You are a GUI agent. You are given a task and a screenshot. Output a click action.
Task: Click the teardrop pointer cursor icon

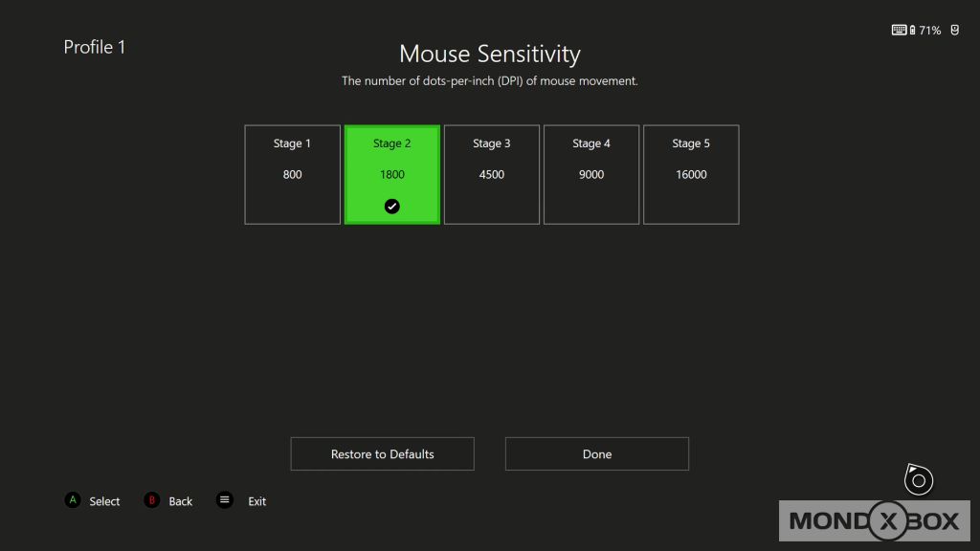[x=918, y=478]
